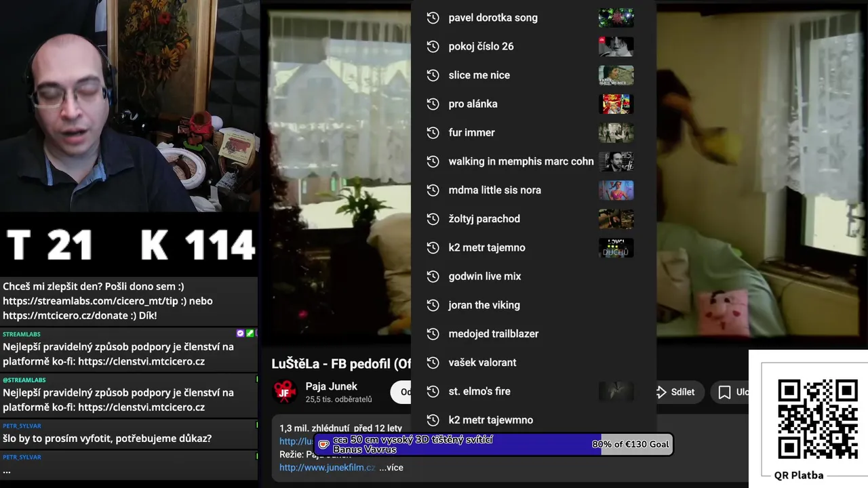Pick 'godwin live mix' suggestion
This screenshot has height=488, width=868.
533,276
